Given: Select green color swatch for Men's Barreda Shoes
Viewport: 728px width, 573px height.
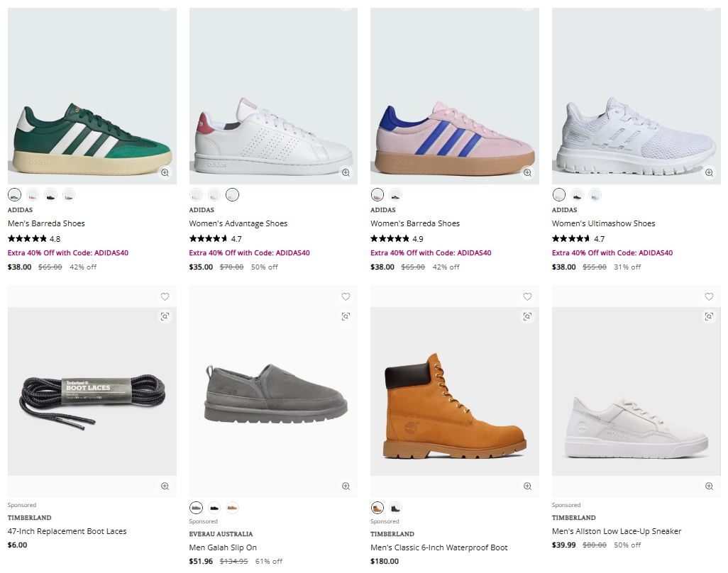Looking at the screenshot, I should click(x=14, y=194).
